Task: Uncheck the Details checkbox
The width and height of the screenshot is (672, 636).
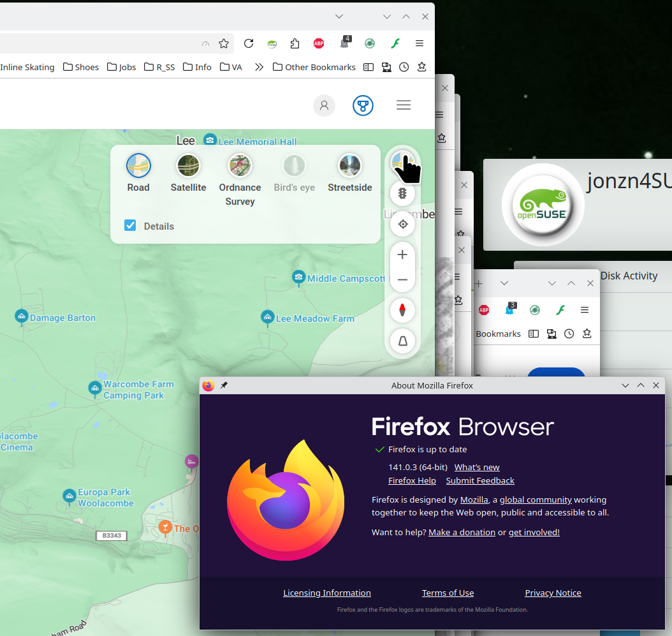Action: tap(130, 226)
